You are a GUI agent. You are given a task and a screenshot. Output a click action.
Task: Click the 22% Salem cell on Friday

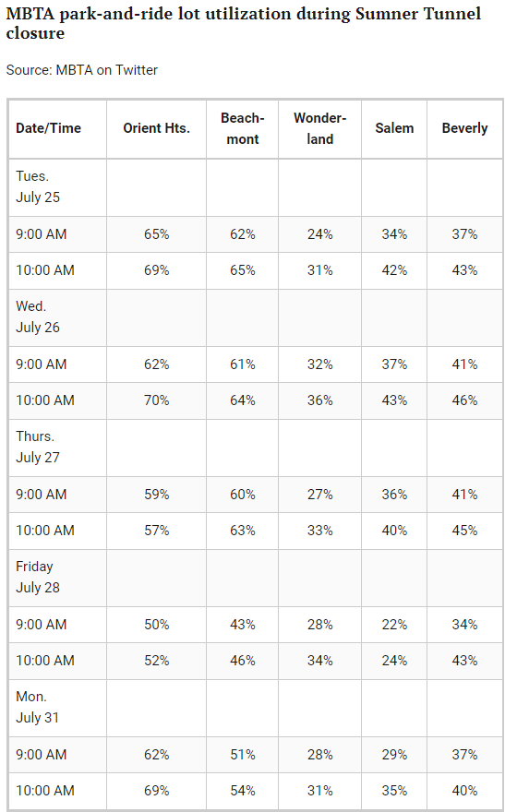pyautogui.click(x=394, y=625)
